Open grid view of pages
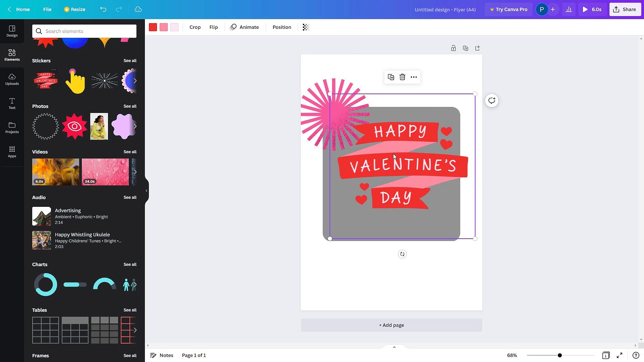 tap(606, 355)
